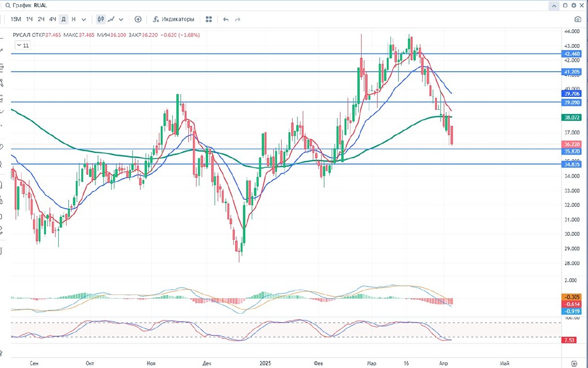Take a chart snapshot with the camera icon
The height and width of the screenshot is (368, 588).
[x=578, y=19]
